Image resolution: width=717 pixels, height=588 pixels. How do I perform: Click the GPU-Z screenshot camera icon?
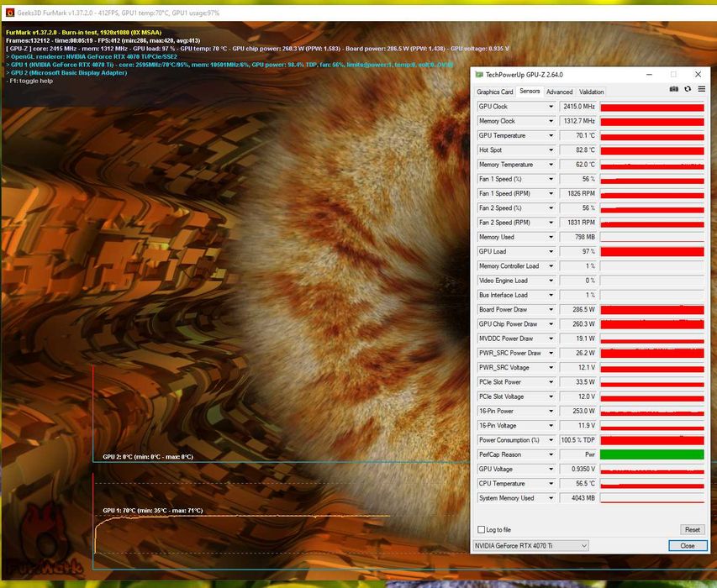coord(673,89)
